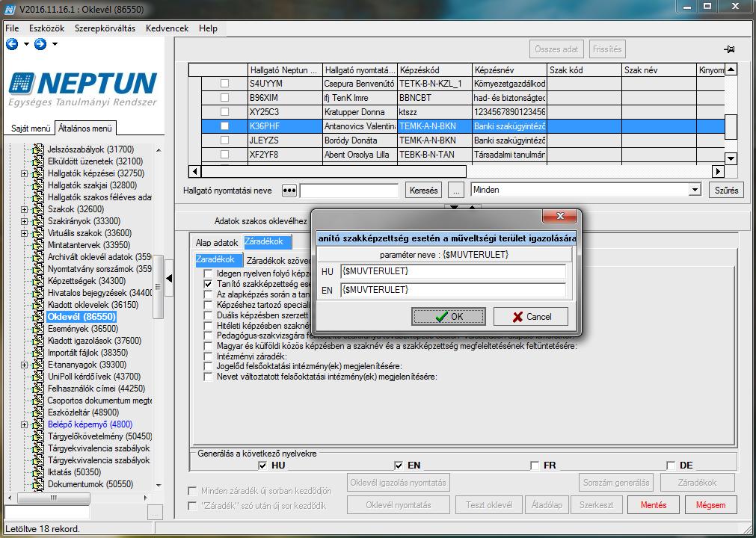The height and width of the screenshot is (538, 756).
Task: Click the three-dot search field selector icon
Action: (289, 191)
